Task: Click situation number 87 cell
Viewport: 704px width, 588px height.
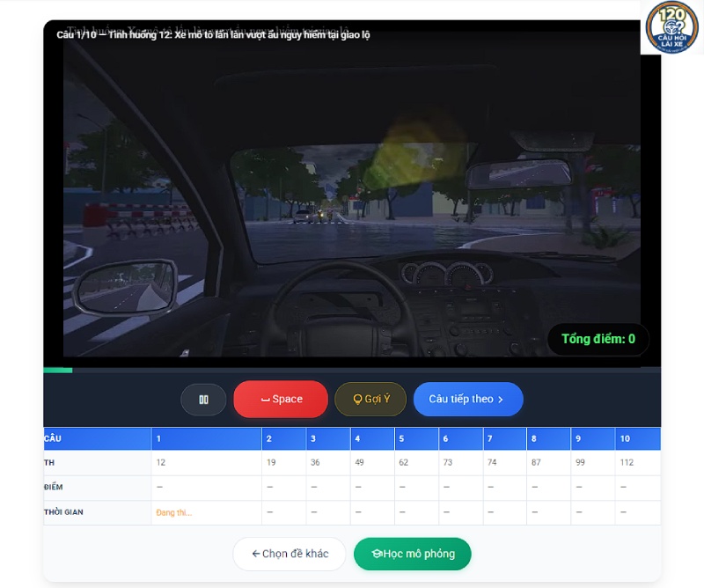Action: (x=548, y=463)
